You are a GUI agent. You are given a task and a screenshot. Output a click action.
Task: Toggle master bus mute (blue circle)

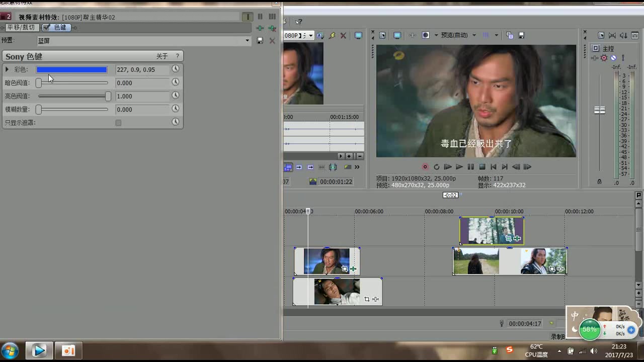(x=613, y=58)
